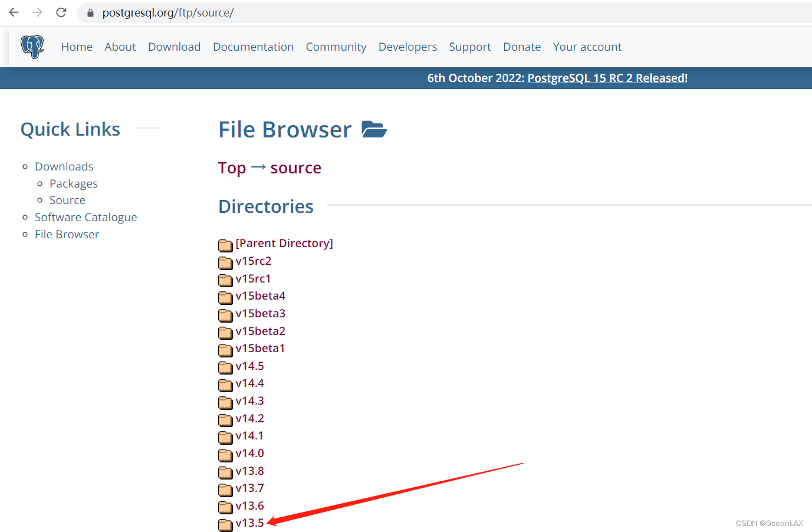This screenshot has width=812, height=532.
Task: Click folder icon beside v15beta4
Action: tap(225, 297)
